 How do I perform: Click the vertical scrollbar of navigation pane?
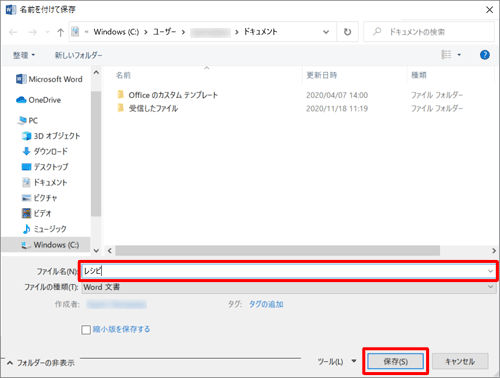click(x=96, y=153)
